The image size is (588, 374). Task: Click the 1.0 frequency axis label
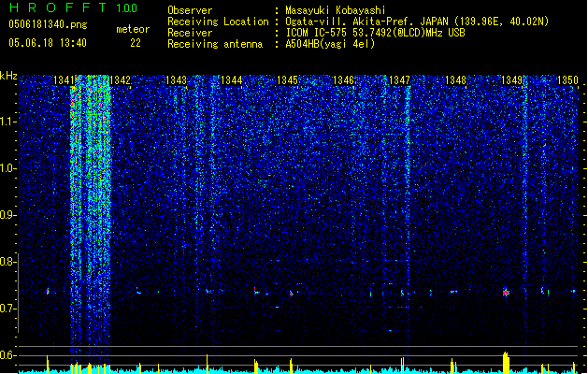(7, 168)
